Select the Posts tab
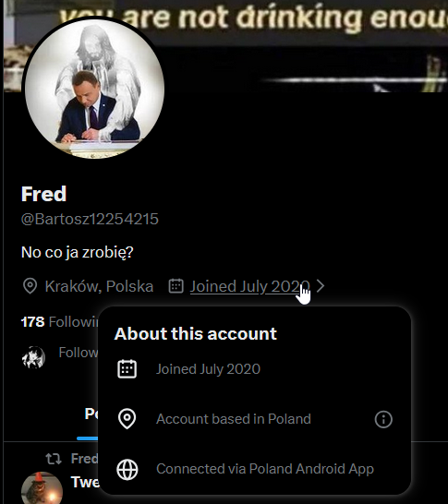Image resolution: width=448 pixels, height=504 pixels. [x=91, y=414]
